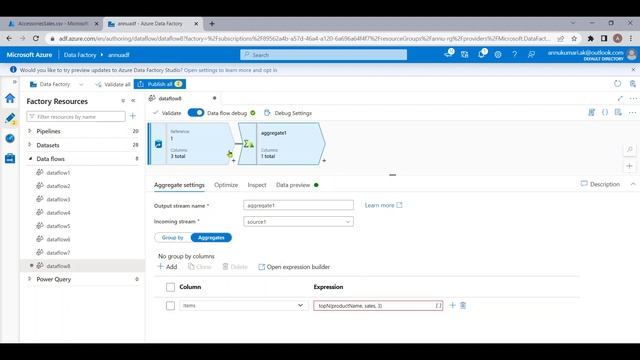Select the Aggregates toggle option
This screenshot has height=360, width=640.
pos(211,238)
